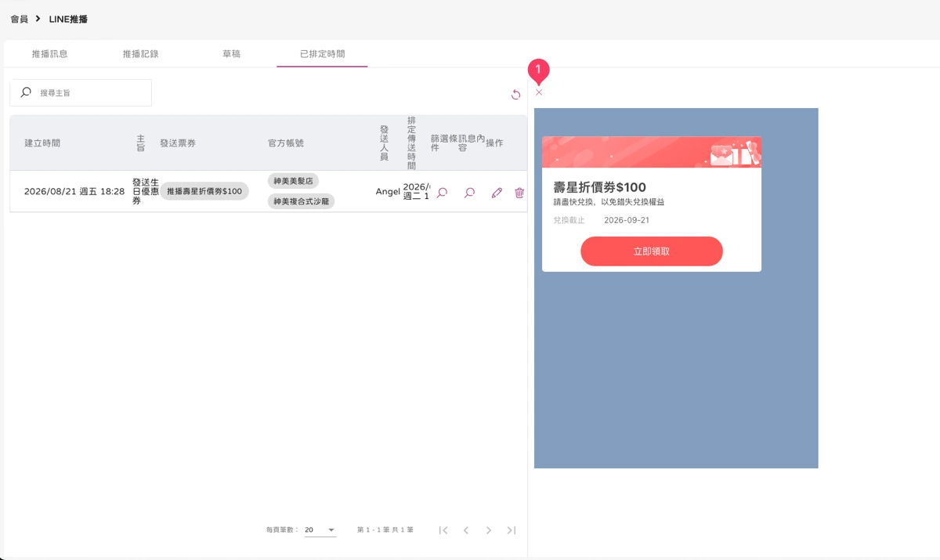Viewport: 940px width, 560px height.
Task: Click the 壽星折價券$100 title in the preview
Action: pos(600,187)
